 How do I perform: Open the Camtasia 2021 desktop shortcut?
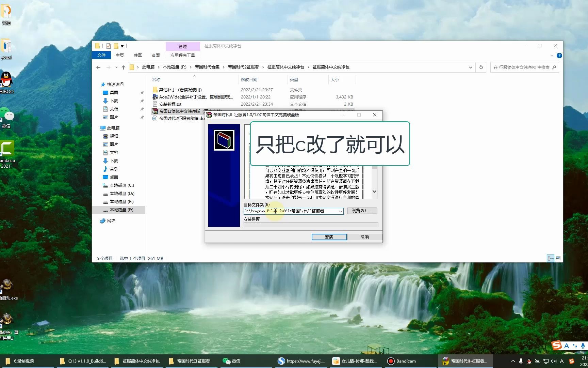click(7, 154)
